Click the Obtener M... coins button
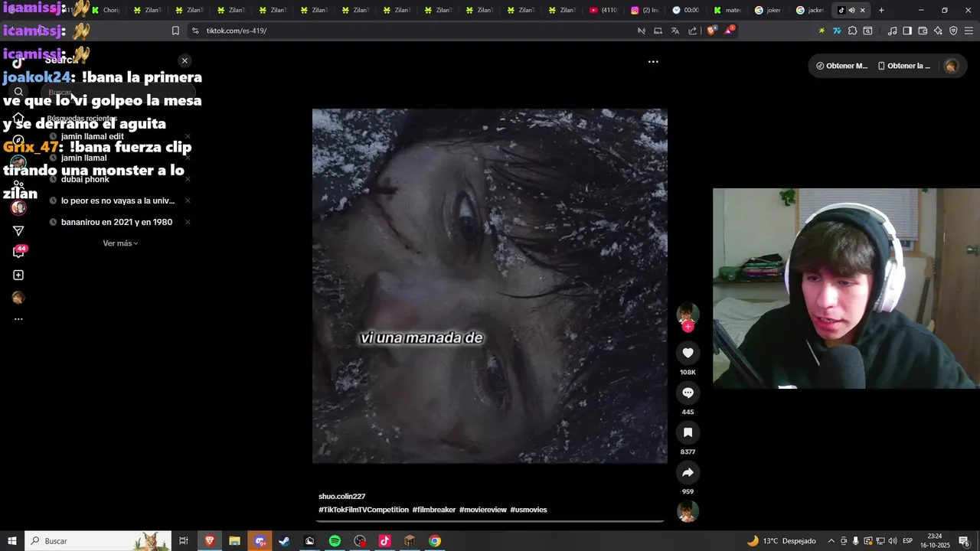The image size is (980, 551). (x=841, y=66)
